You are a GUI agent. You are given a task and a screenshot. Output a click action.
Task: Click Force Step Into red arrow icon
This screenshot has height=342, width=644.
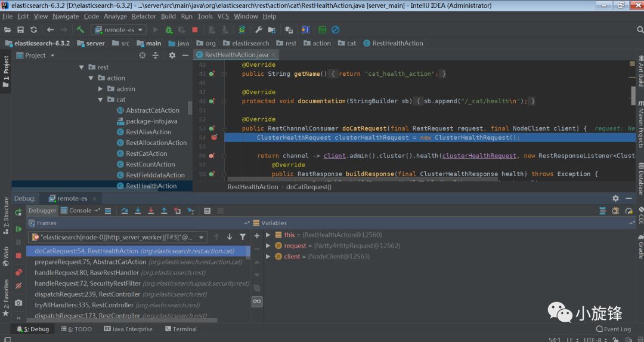(x=151, y=211)
